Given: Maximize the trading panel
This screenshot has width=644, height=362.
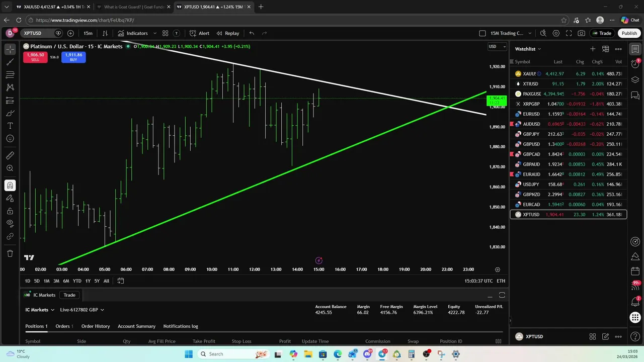Looking at the screenshot, I should 502,295.
